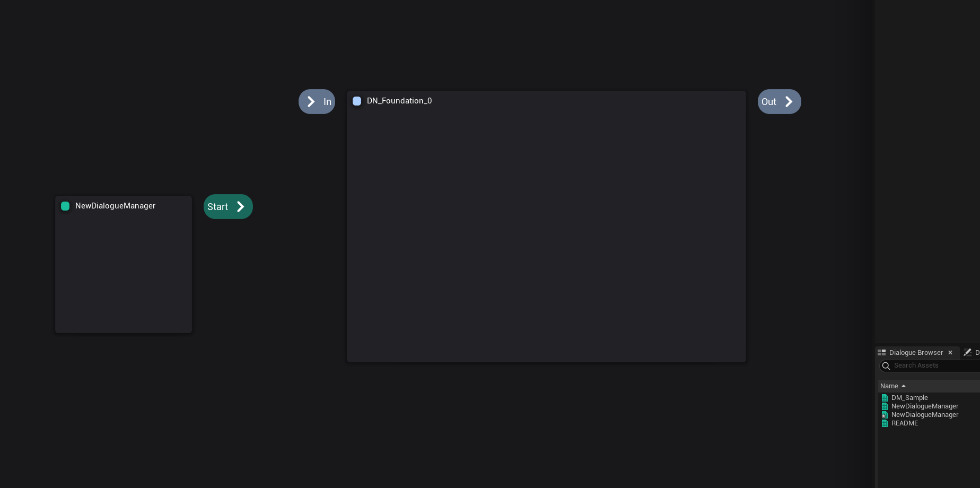Click the blue DN_Foundation_0 node color icon

coord(357,101)
